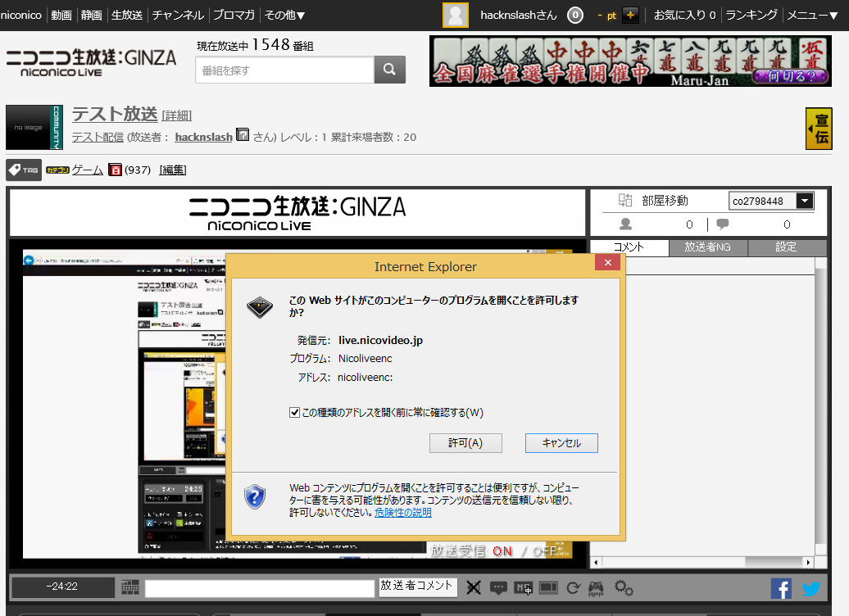The width and height of the screenshot is (849, 616).
Task: Click the gamepad APP icon
Action: click(596, 588)
